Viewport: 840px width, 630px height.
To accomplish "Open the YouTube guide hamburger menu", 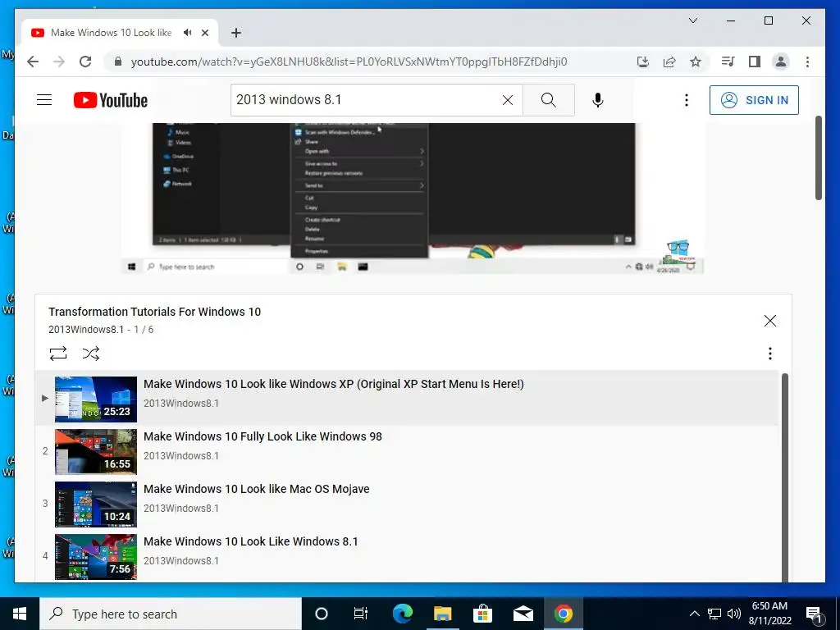I will click(x=44, y=100).
